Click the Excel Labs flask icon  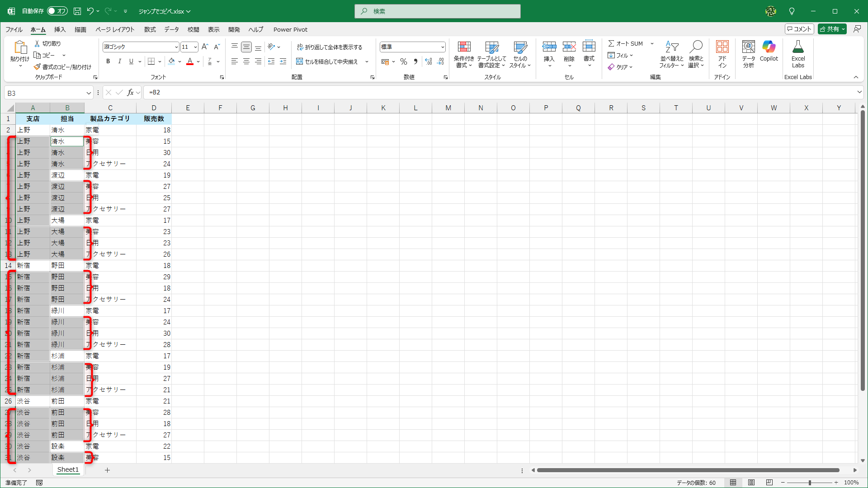coord(798,47)
